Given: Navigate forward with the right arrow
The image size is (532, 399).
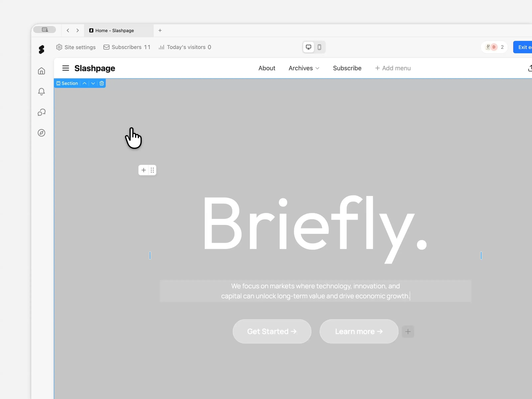Looking at the screenshot, I should click(x=77, y=31).
